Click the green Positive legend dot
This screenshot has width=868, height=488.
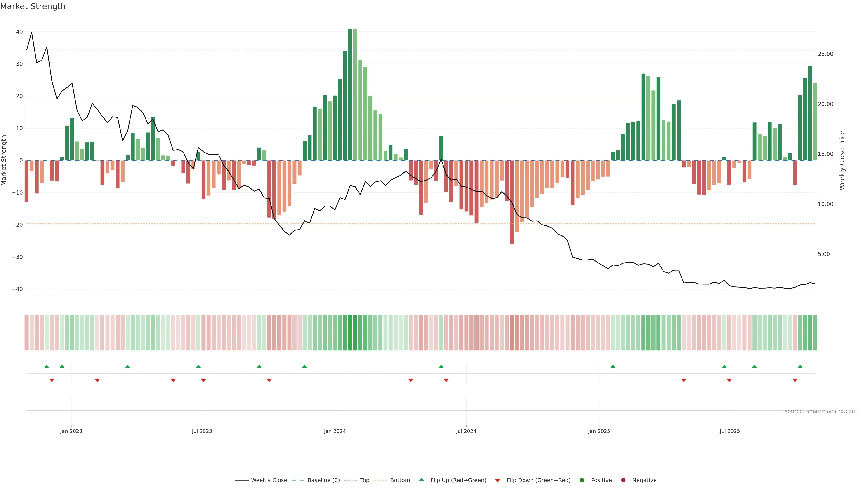582,480
